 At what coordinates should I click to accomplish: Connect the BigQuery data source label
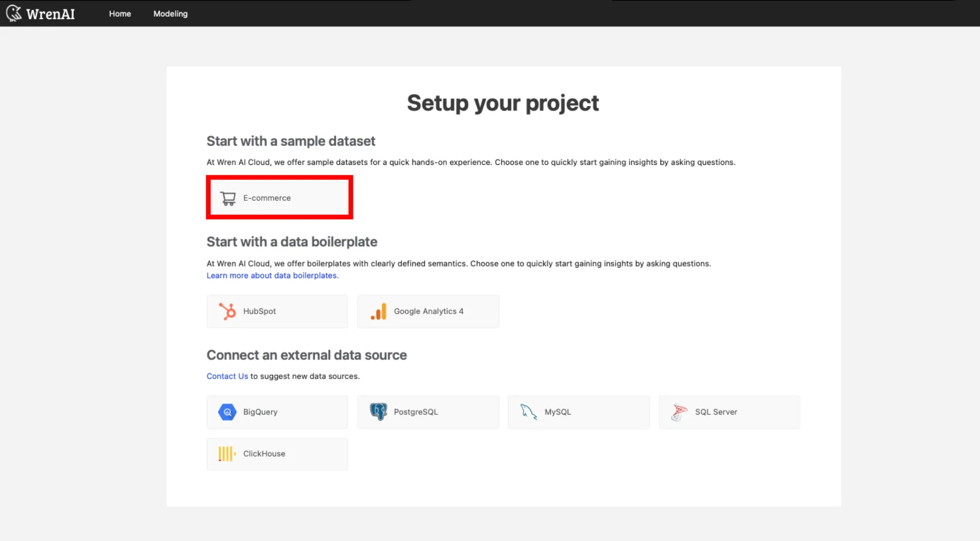[260, 412]
